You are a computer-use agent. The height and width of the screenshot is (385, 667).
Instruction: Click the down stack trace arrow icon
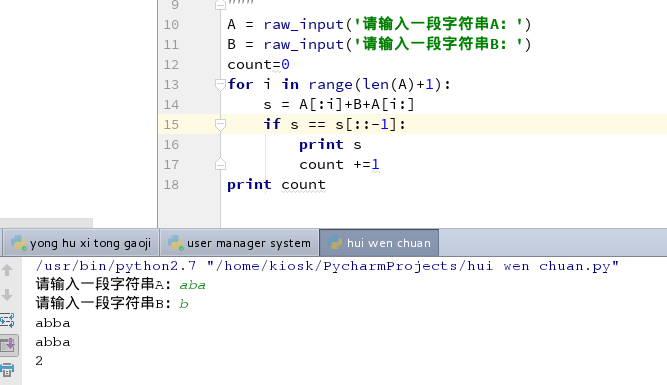(x=7, y=295)
